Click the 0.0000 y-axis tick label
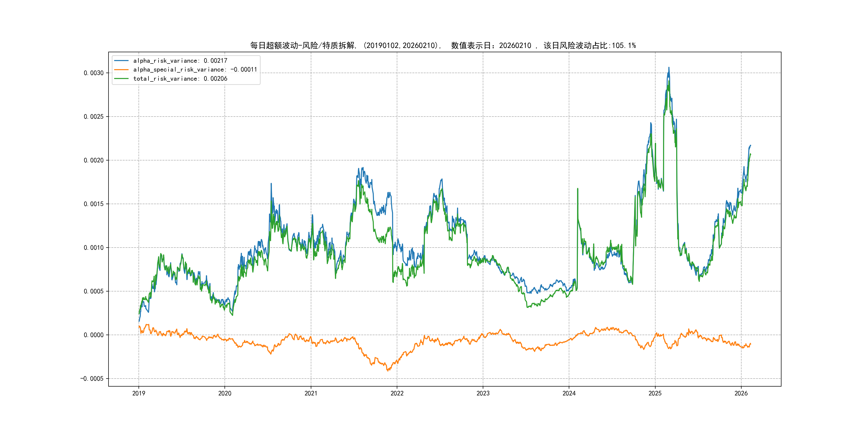The image size is (868, 434). [x=93, y=335]
